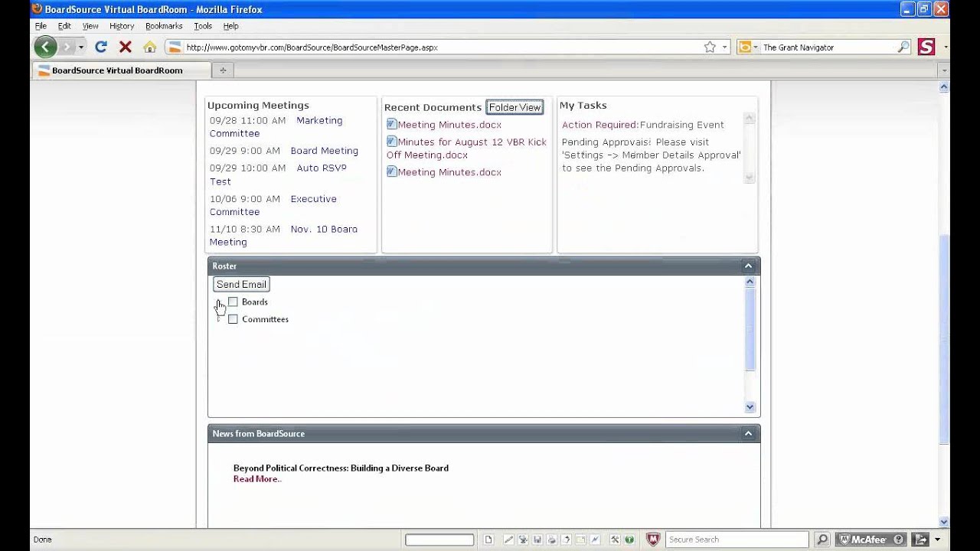Click the news headline Beyond Political Correctness
This screenshot has width=980, height=551.
pos(341,468)
